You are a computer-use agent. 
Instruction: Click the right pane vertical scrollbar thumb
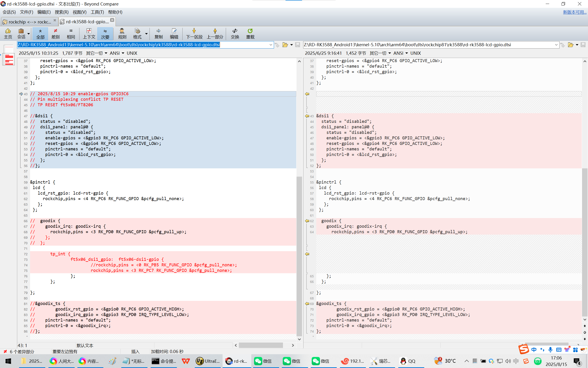[585, 242]
